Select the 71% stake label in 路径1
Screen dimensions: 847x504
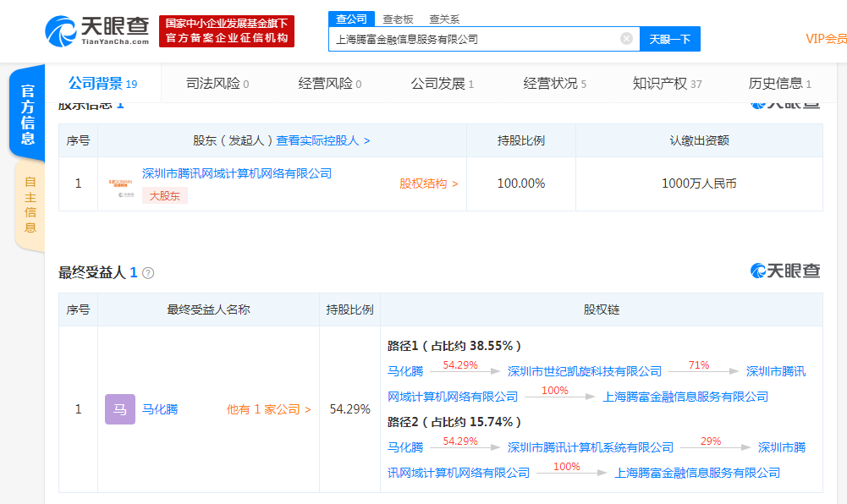(x=698, y=365)
